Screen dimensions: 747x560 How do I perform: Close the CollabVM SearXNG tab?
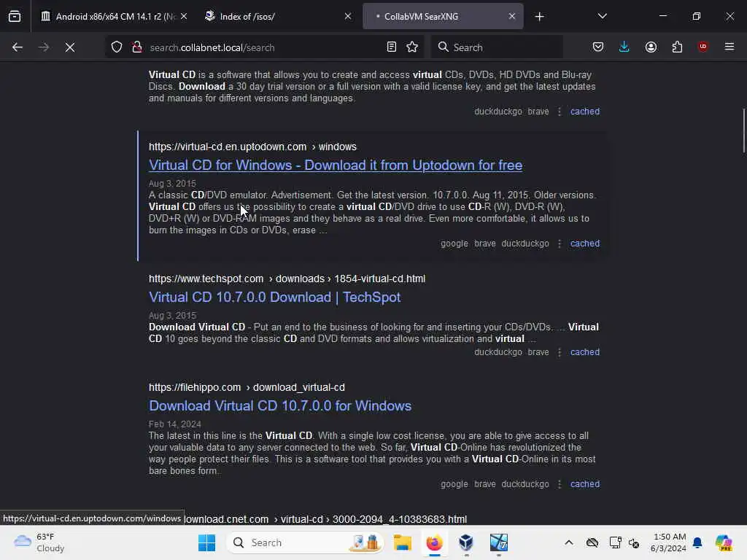[x=511, y=16]
